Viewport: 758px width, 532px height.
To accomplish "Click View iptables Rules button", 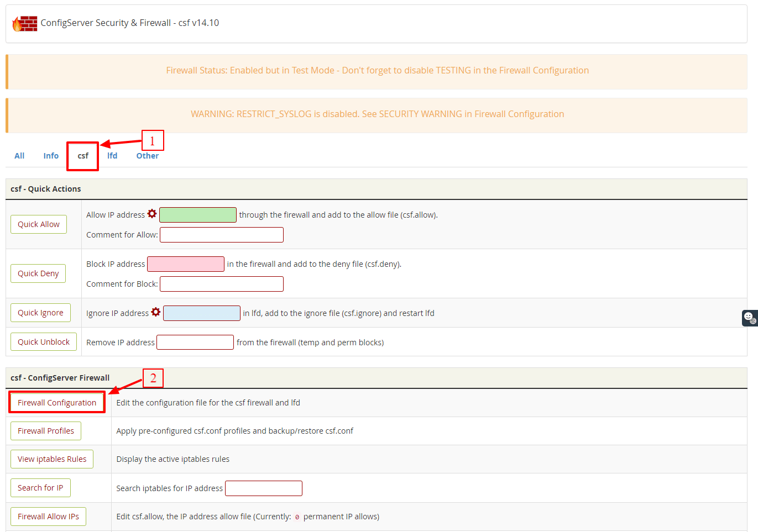I will (52, 459).
